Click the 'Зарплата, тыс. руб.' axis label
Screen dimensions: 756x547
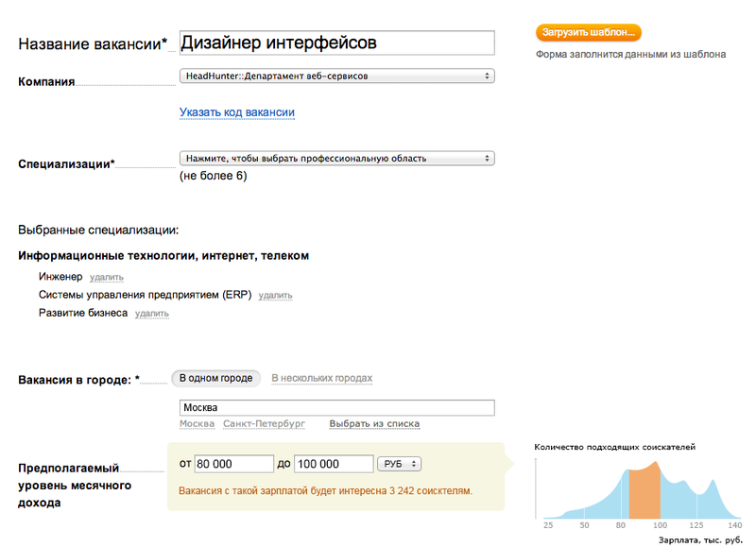tap(700, 540)
